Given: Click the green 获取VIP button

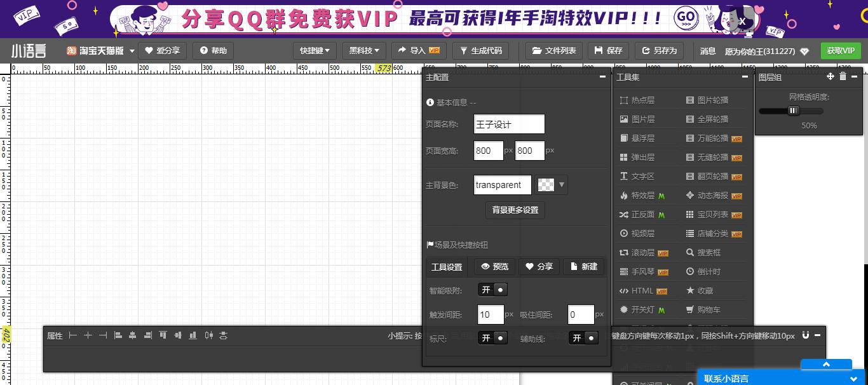Looking at the screenshot, I should [841, 51].
